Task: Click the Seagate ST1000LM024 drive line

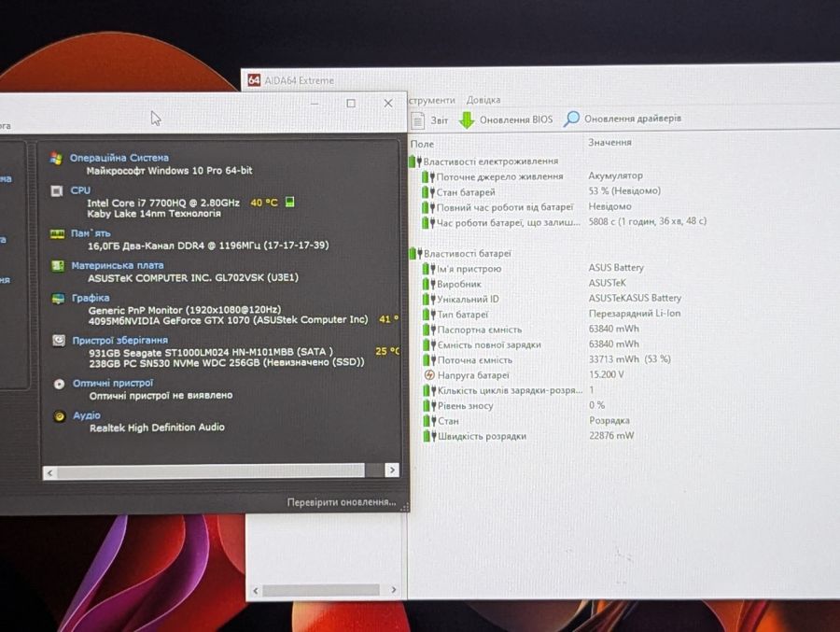Action: click(x=211, y=352)
